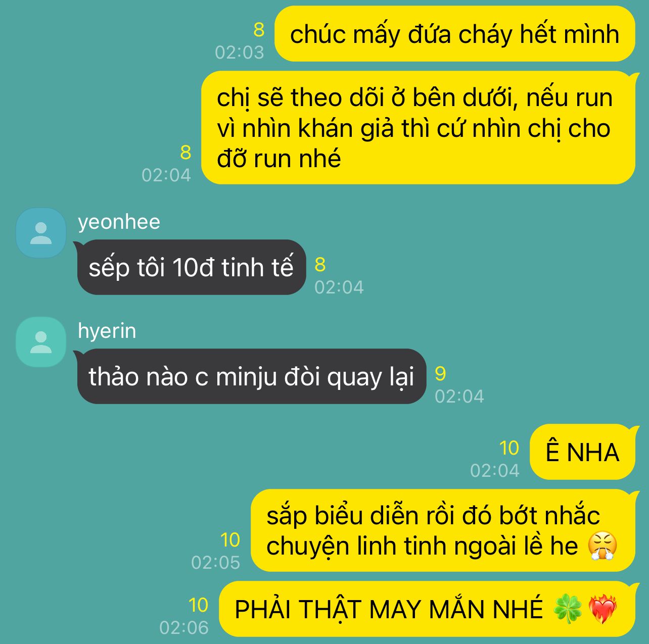The width and height of the screenshot is (649, 644).
Task: Open yeonhee's profile avatar
Action: (x=41, y=233)
